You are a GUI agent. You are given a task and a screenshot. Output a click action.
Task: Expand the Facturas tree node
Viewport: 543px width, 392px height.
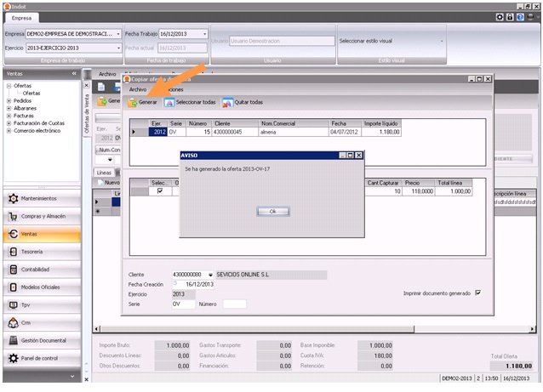9,116
